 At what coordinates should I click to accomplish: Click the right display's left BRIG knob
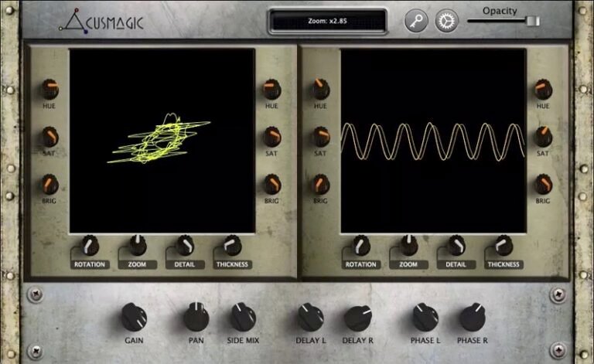pos(321,184)
